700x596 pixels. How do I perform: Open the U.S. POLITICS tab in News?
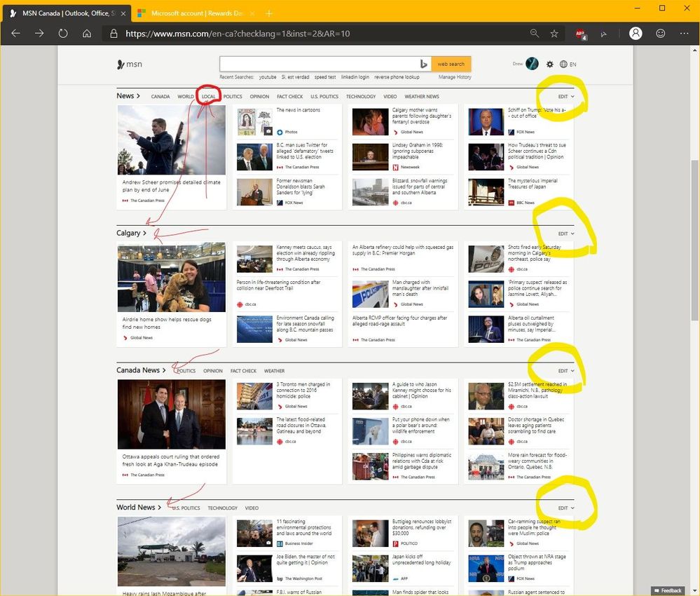click(324, 97)
